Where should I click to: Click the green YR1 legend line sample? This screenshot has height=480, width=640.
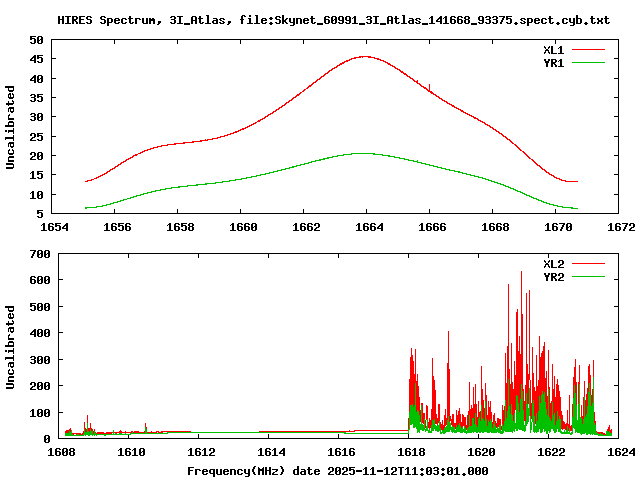(589, 62)
